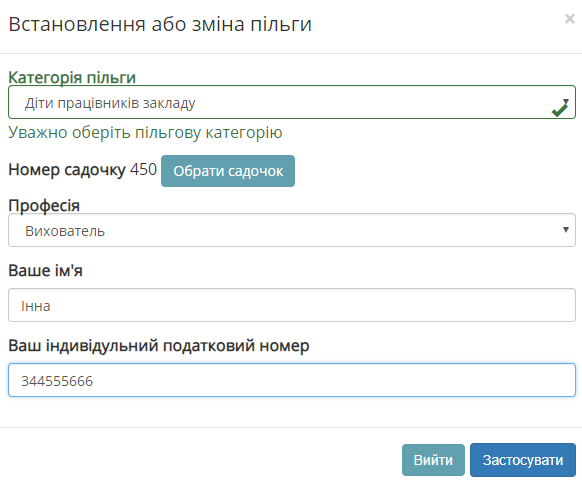
Task: Click the Категорія пільги label
Action: 72,77
